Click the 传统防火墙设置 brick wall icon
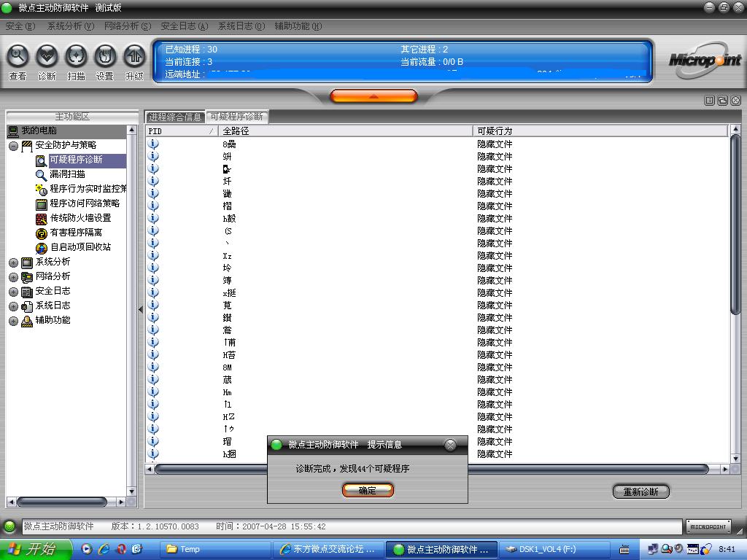Image resolution: width=747 pixels, height=560 pixels. click(x=42, y=219)
